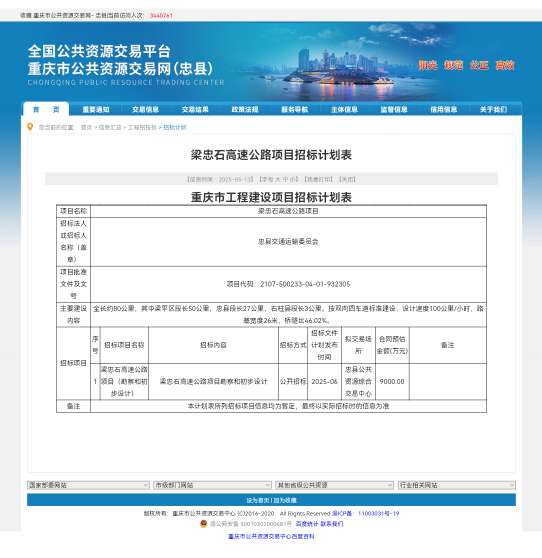
Task: Click the 工程招投标 breadcrumb link
Action: pos(142,127)
